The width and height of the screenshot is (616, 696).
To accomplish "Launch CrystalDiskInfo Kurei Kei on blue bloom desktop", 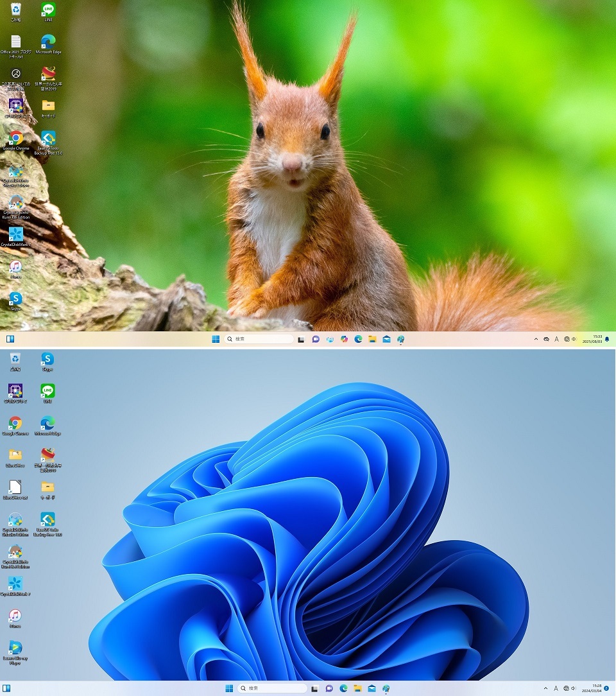I will coord(15,556).
